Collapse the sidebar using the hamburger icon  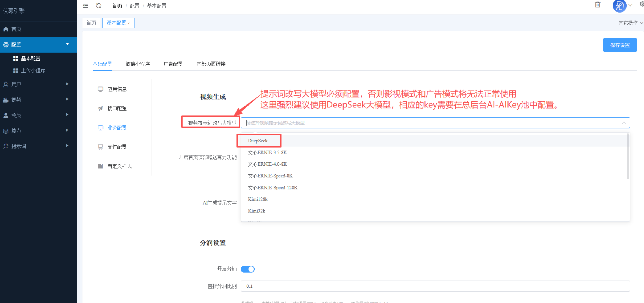pos(85,5)
